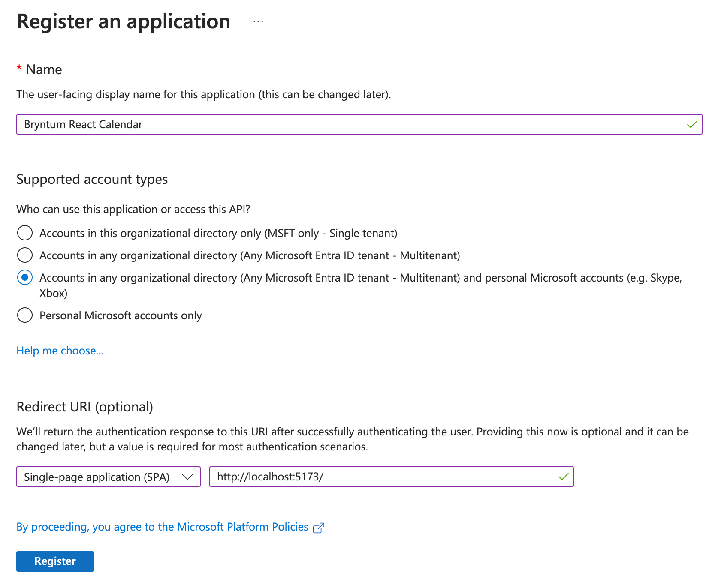Click the Register button
The width and height of the screenshot is (718, 588).
pos(55,561)
